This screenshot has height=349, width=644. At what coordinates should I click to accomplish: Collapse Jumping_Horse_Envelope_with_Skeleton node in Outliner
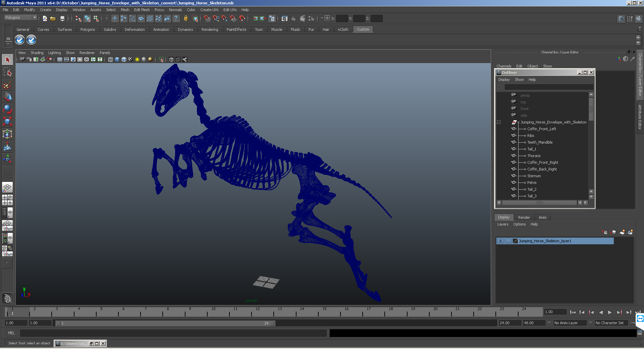point(499,122)
